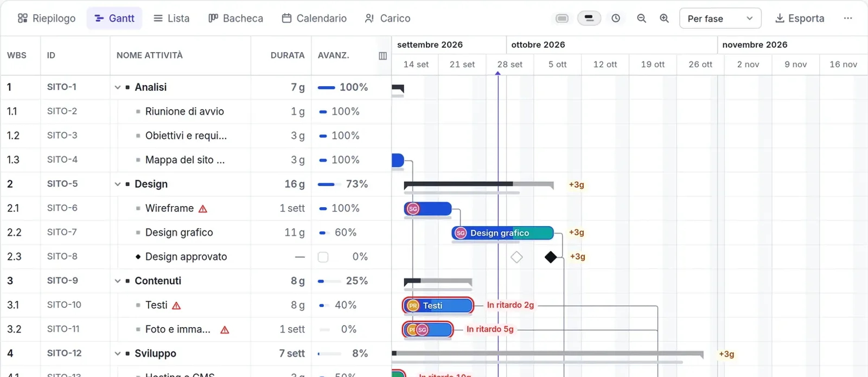Click the SG avatar on Foto bar

click(422, 330)
